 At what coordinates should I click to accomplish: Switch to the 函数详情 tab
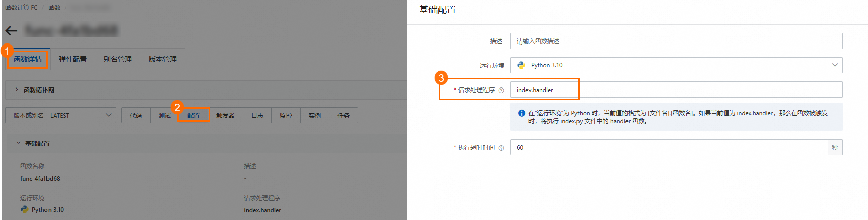[28, 59]
